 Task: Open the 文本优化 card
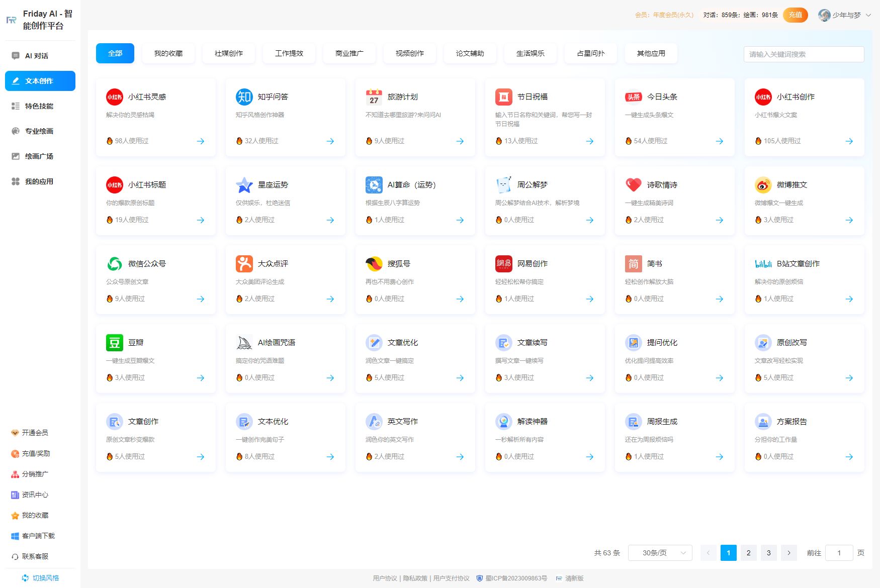coord(286,437)
